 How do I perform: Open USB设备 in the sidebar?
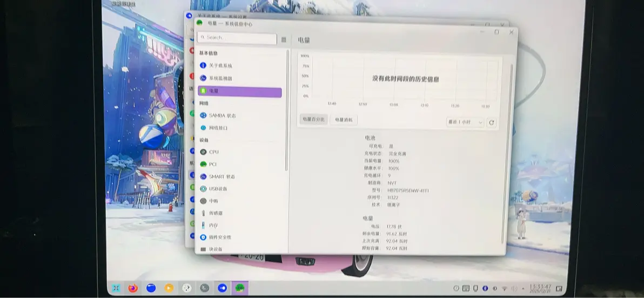240,189
